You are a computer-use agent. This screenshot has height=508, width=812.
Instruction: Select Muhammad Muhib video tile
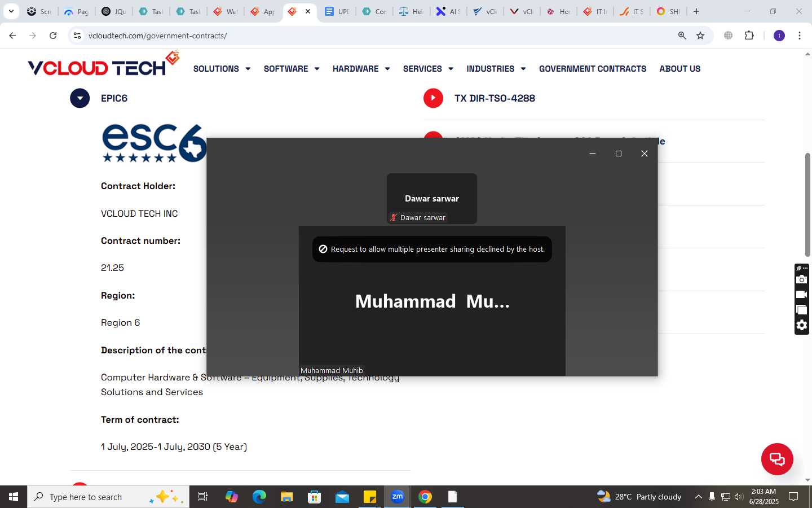click(x=432, y=301)
